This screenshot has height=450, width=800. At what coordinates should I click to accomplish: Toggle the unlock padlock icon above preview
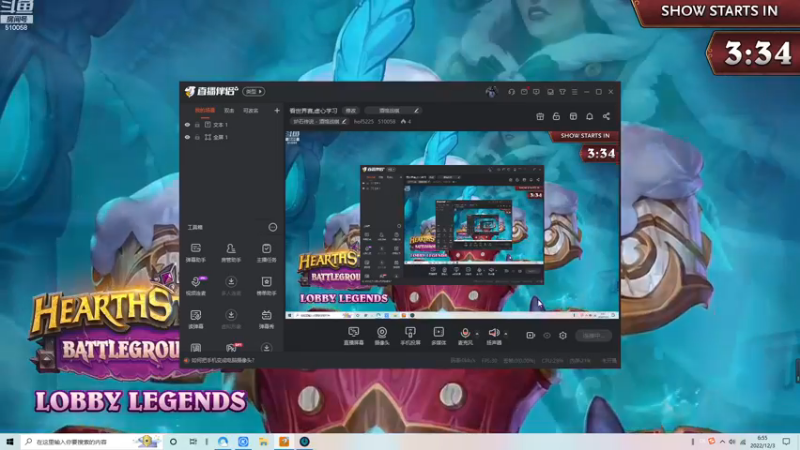[556, 116]
